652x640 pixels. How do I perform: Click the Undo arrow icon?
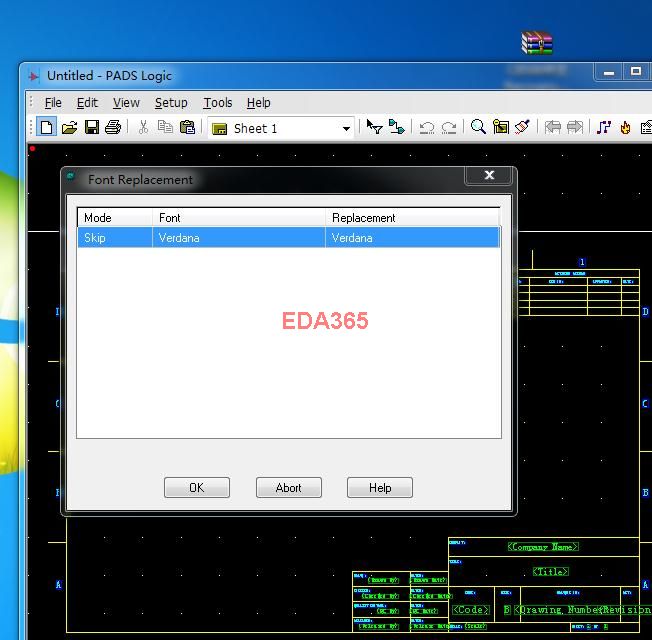pyautogui.click(x=427, y=128)
